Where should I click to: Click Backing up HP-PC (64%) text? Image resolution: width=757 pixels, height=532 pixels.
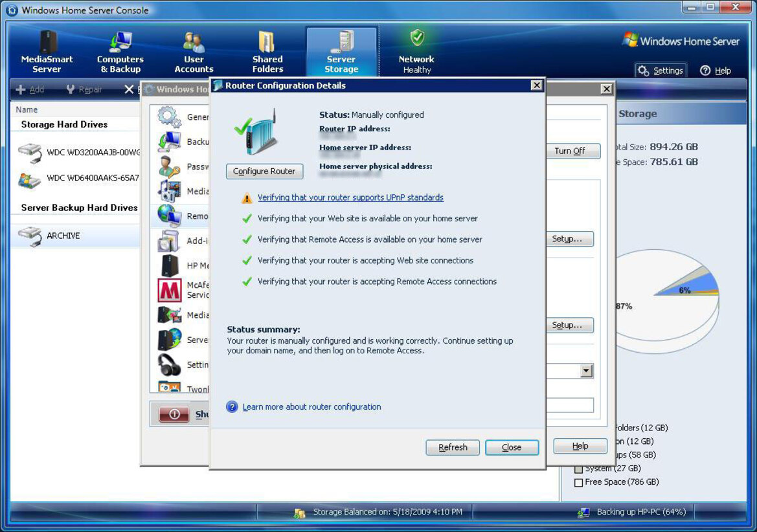click(x=641, y=512)
